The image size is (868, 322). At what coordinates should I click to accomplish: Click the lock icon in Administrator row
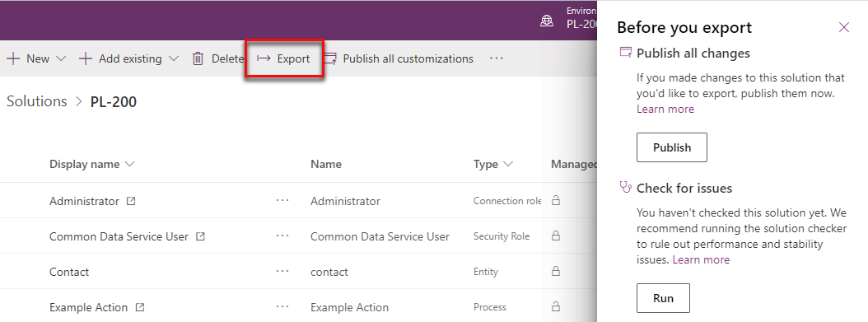[x=556, y=200]
